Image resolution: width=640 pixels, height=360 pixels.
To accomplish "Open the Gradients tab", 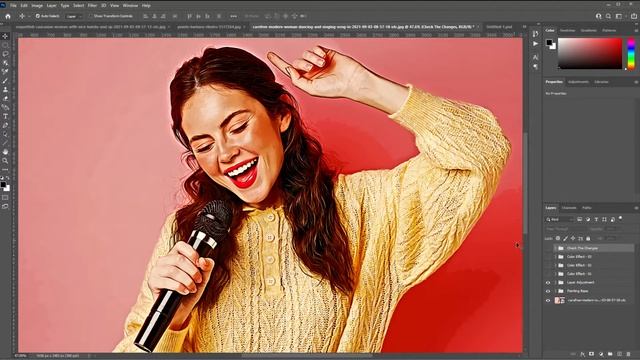I will point(589,31).
